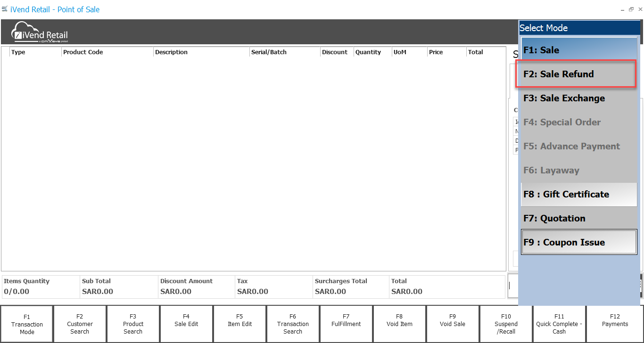The width and height of the screenshot is (644, 343).
Task: Click the Sub Total SAR0.00 value
Action: [x=98, y=292]
